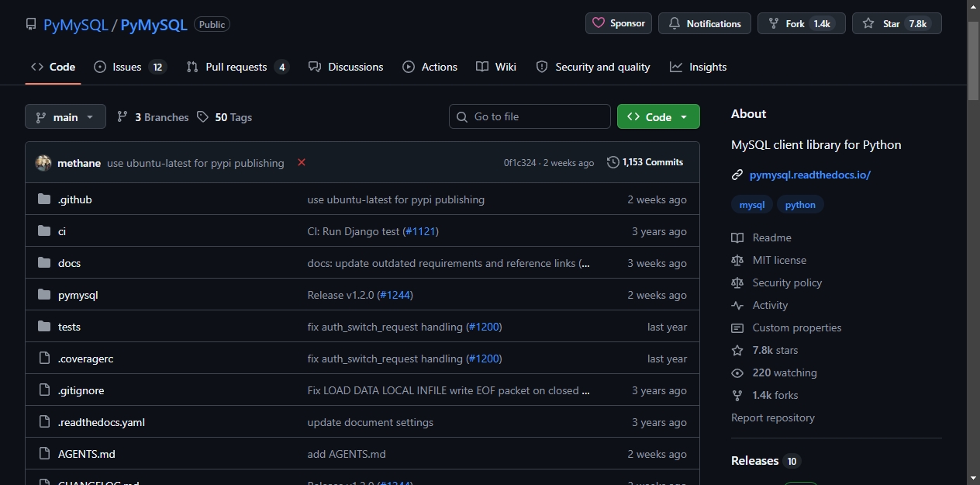Click the Go to file search field
980x485 pixels.
530,116
